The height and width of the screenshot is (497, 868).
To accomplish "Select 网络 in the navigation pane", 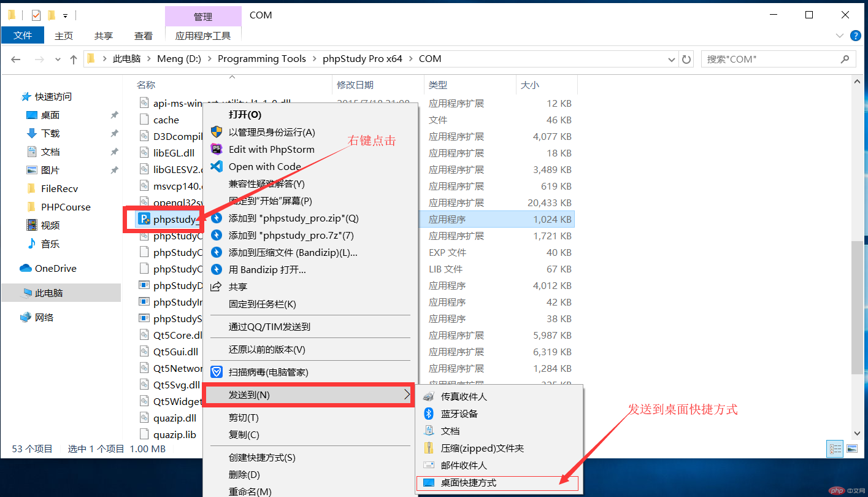I will pos(44,317).
